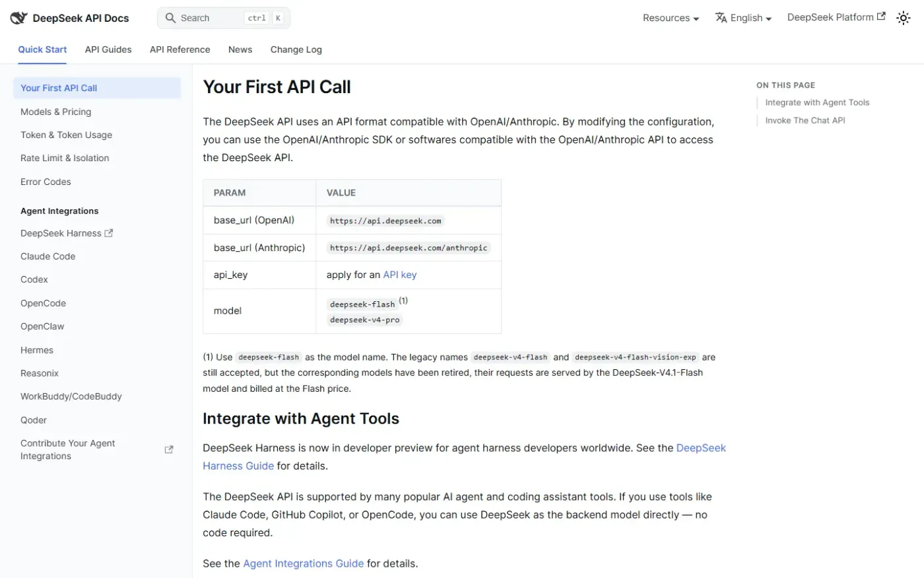Click the https://api.deepseek.com/anthropic value
The width and height of the screenshot is (924, 578).
pyautogui.click(x=409, y=248)
